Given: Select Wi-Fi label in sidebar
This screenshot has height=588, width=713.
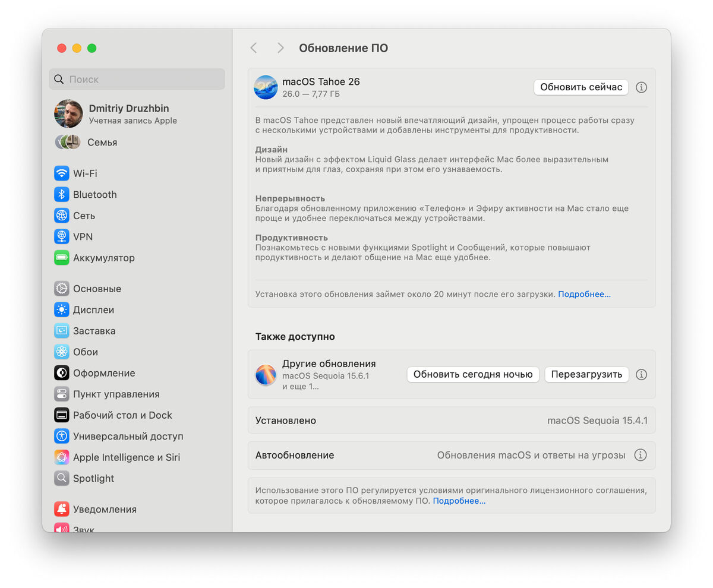Looking at the screenshot, I should [x=85, y=173].
